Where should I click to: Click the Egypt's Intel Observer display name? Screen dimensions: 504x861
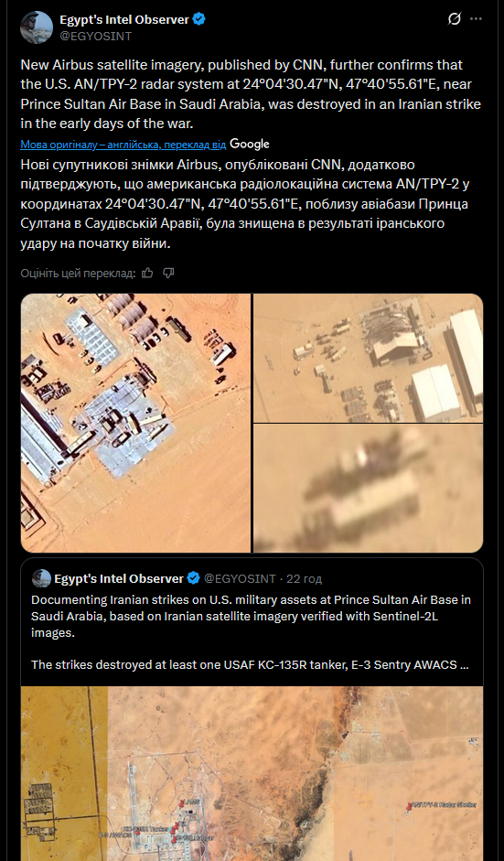(124, 20)
